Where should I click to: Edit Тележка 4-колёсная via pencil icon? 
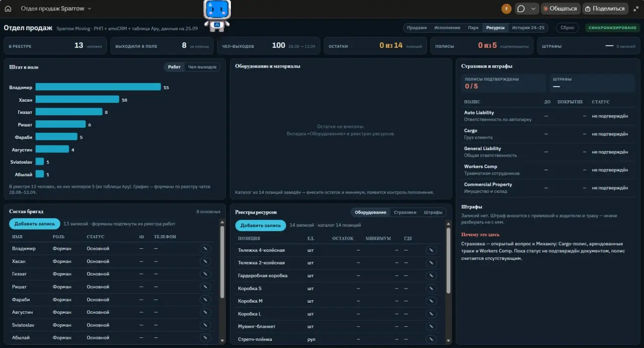[431, 250]
